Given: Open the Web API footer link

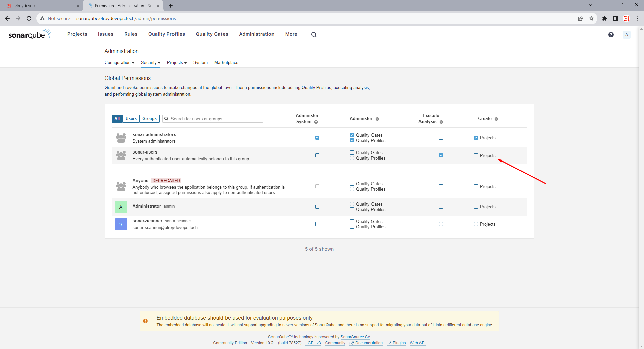Looking at the screenshot, I should click(x=417, y=343).
